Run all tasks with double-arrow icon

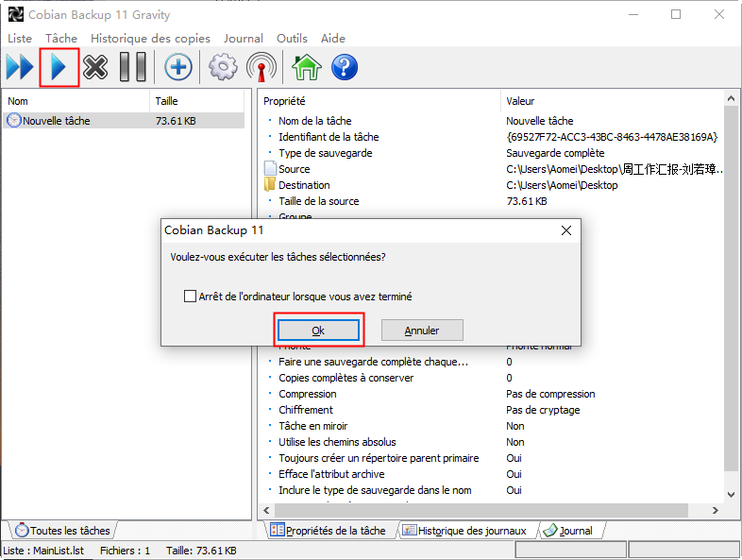coord(20,67)
